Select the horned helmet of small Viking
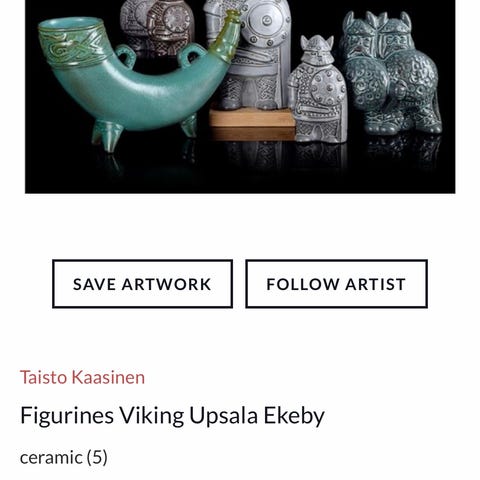The width and height of the screenshot is (480, 480). [317, 49]
